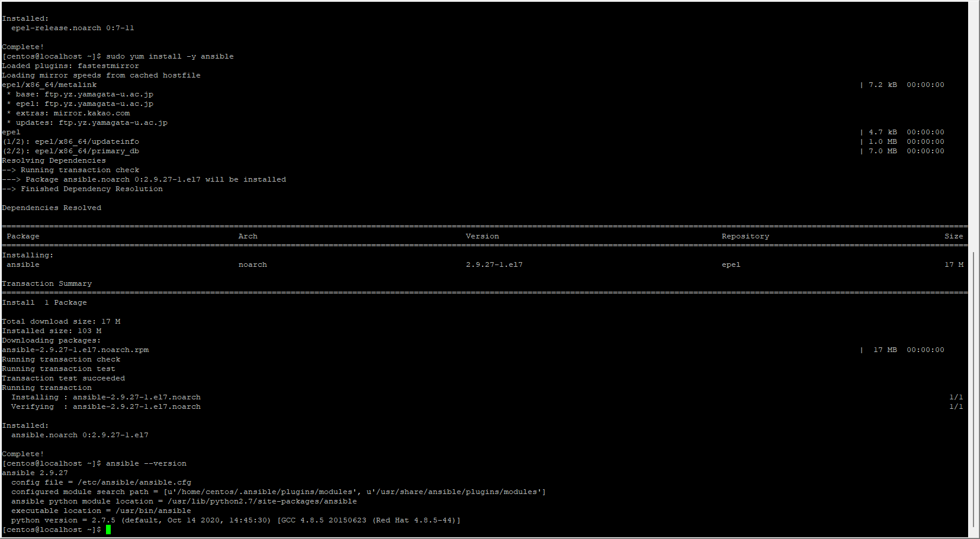Click the '2.9.27-1.el7' version cell
Image resolution: width=980 pixels, height=539 pixels.
[494, 264]
